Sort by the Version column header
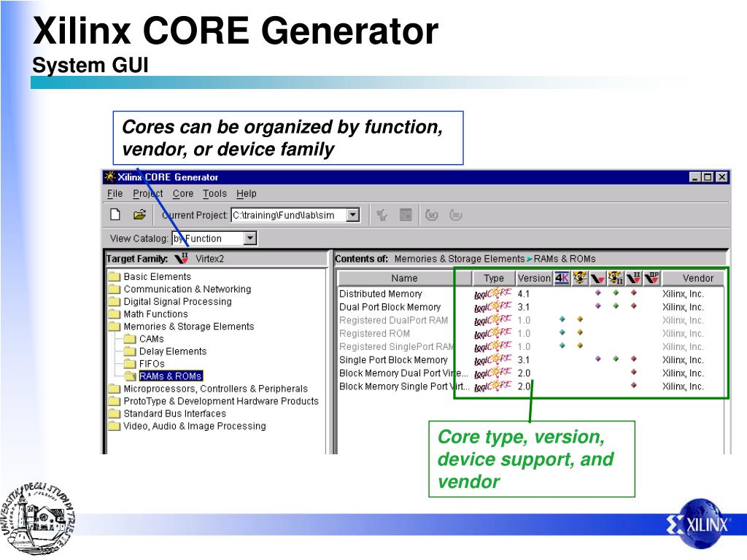The width and height of the screenshot is (747, 560). click(x=534, y=278)
